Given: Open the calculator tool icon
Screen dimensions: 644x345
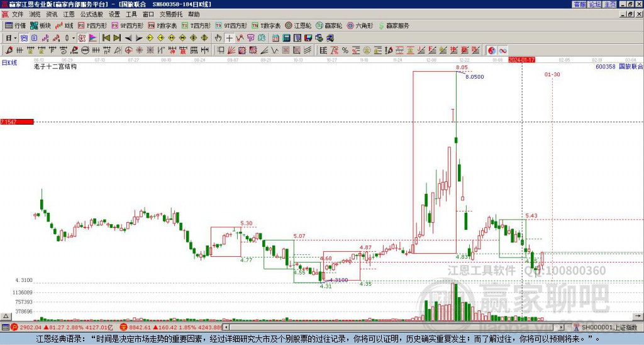Looking at the screenshot, I should click(x=286, y=38).
